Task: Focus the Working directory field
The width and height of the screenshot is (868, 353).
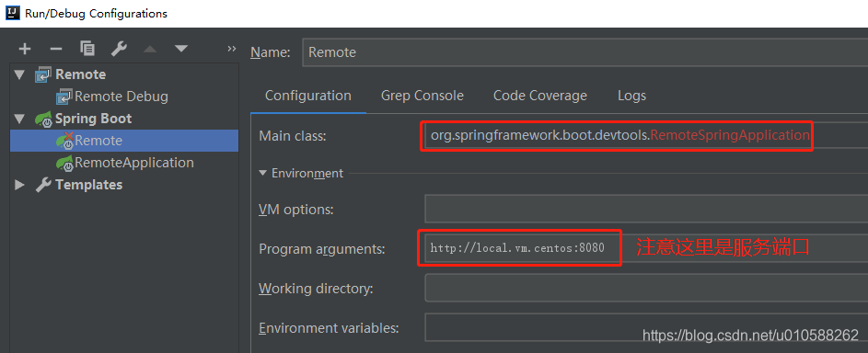Action: tap(646, 288)
